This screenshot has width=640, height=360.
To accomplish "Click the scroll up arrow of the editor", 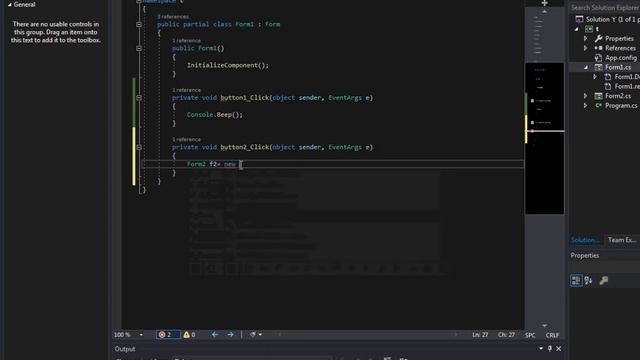I will pos(544,11).
